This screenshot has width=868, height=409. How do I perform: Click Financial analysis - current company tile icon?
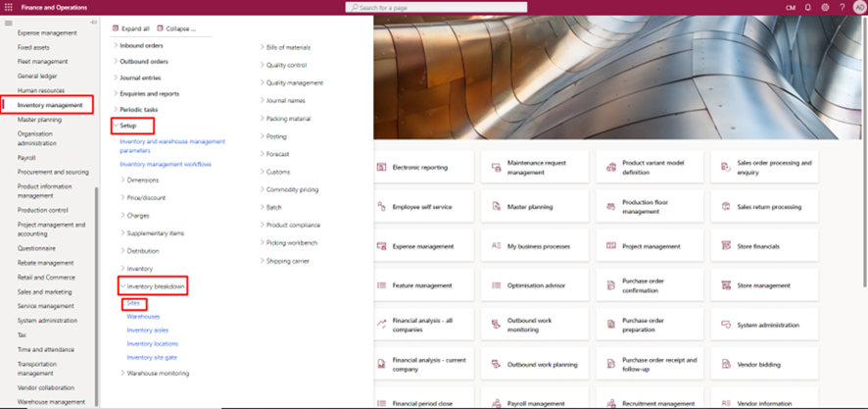381,364
